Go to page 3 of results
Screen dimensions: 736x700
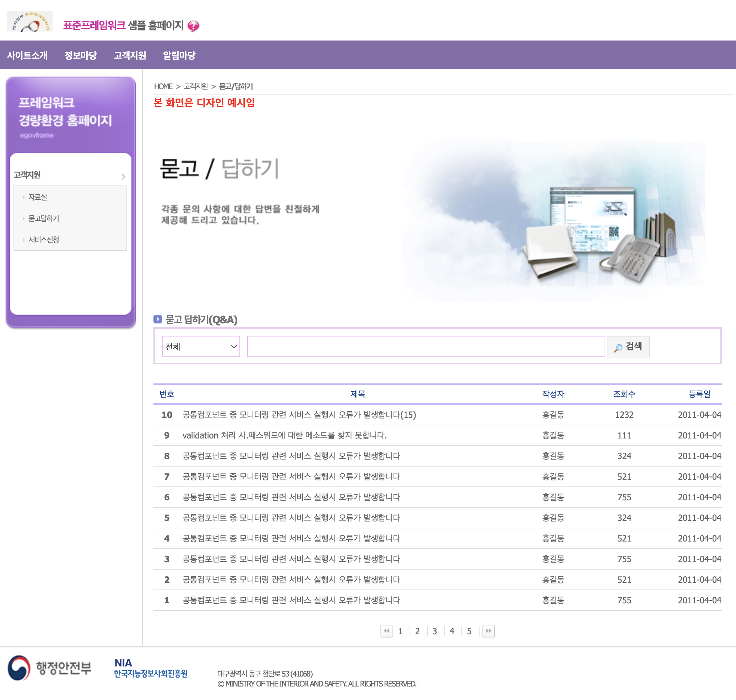coord(434,631)
